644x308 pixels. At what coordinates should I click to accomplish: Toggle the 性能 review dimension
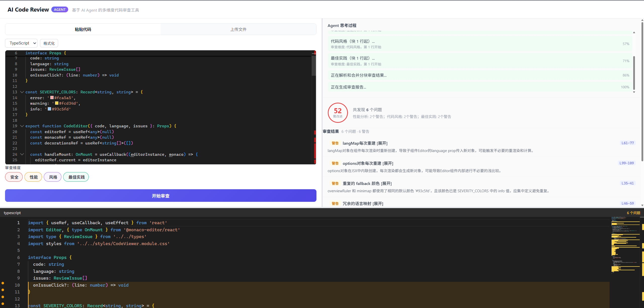pos(33,177)
